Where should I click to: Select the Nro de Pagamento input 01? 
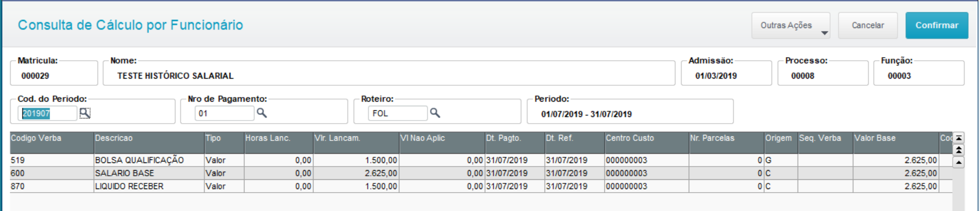coord(224,113)
